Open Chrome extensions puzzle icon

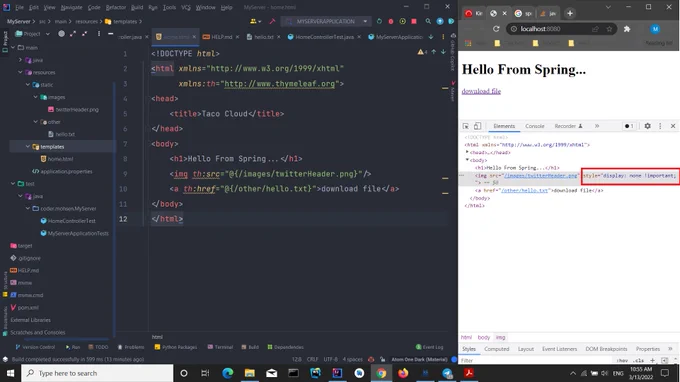[x=627, y=29]
